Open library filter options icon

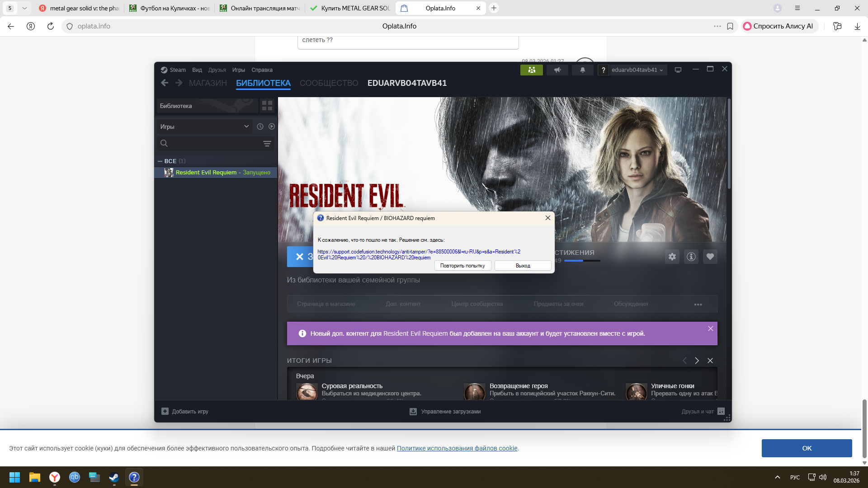[x=267, y=144]
